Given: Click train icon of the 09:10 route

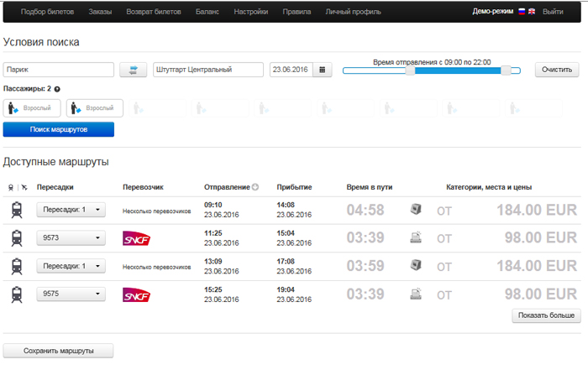Looking at the screenshot, I should pyautogui.click(x=17, y=210).
